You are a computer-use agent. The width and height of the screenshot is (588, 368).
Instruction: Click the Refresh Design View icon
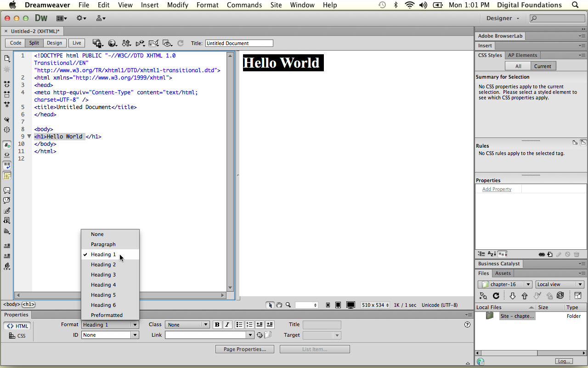[x=180, y=43]
